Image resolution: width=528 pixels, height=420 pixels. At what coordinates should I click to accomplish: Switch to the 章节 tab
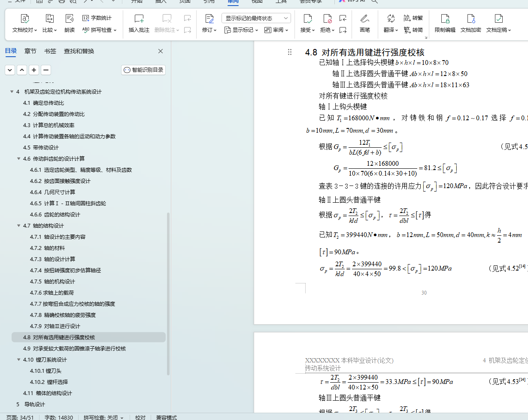tap(30, 51)
